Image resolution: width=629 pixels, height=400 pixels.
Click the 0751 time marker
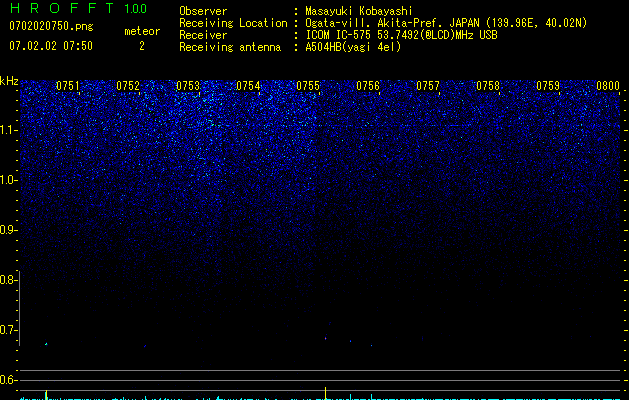(x=68, y=86)
